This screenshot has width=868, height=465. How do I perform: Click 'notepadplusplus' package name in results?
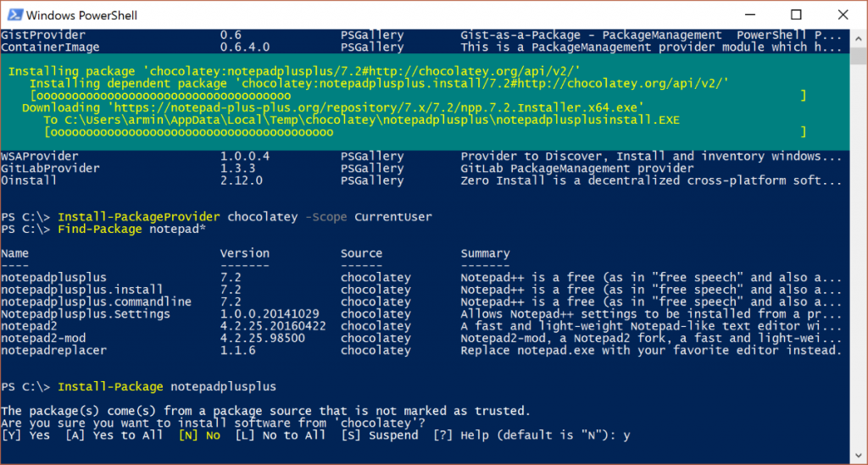tap(53, 277)
